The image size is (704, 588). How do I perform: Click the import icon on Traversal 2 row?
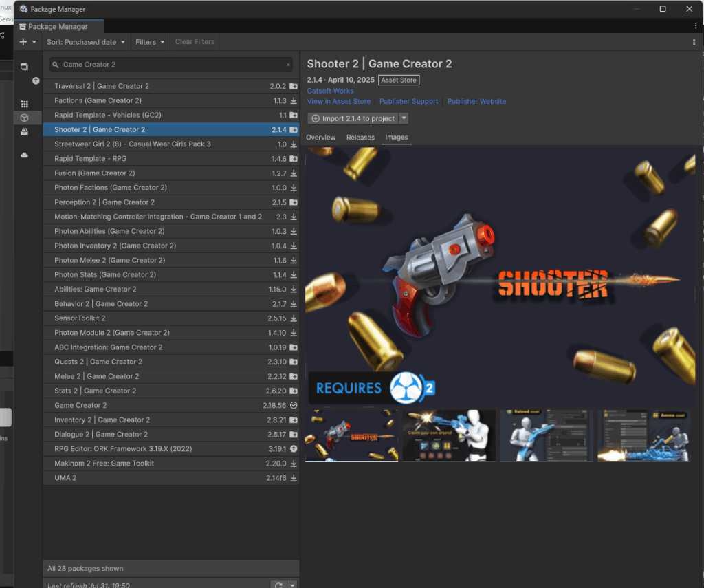pyautogui.click(x=293, y=86)
